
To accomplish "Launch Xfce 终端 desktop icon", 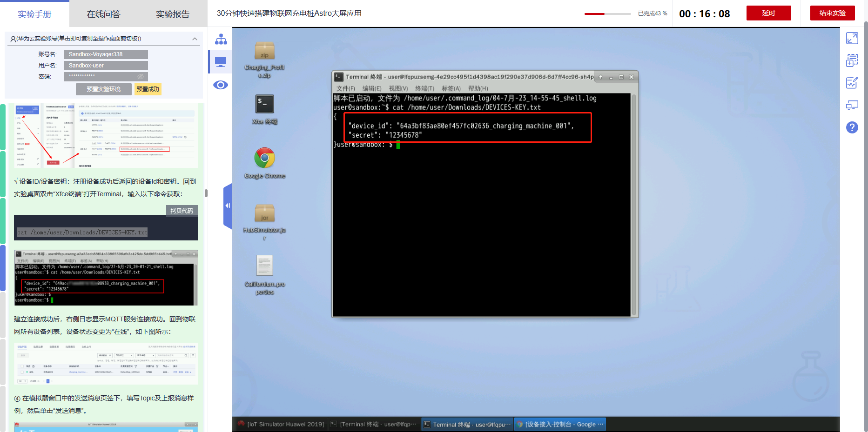I will 264,110.
